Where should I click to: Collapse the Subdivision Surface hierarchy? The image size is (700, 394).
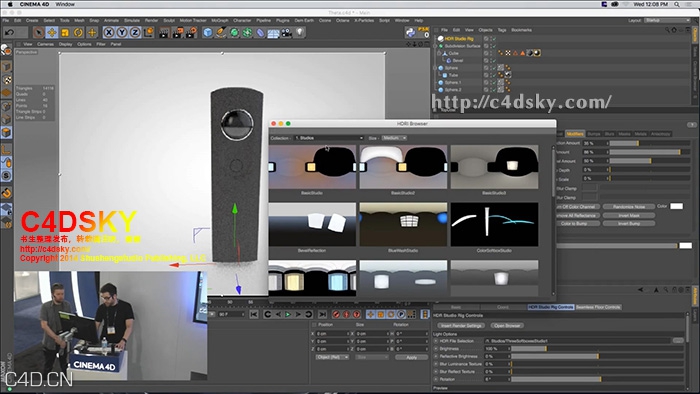(x=435, y=46)
